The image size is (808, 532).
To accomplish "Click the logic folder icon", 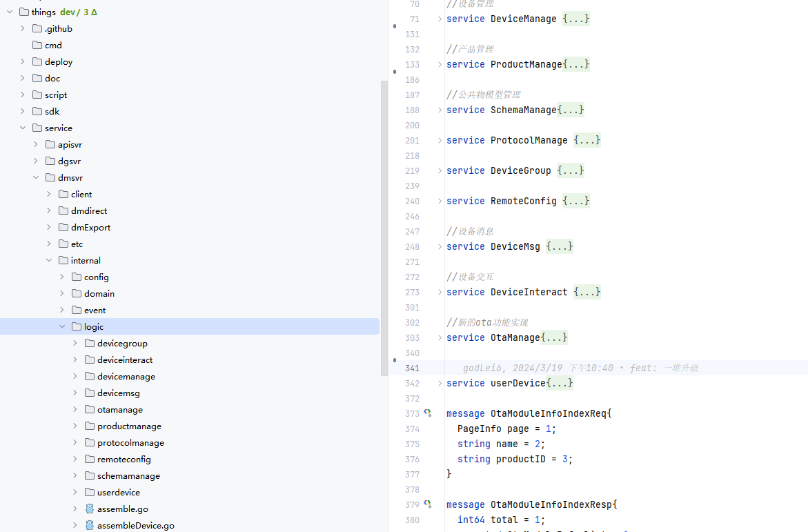I will [76, 326].
